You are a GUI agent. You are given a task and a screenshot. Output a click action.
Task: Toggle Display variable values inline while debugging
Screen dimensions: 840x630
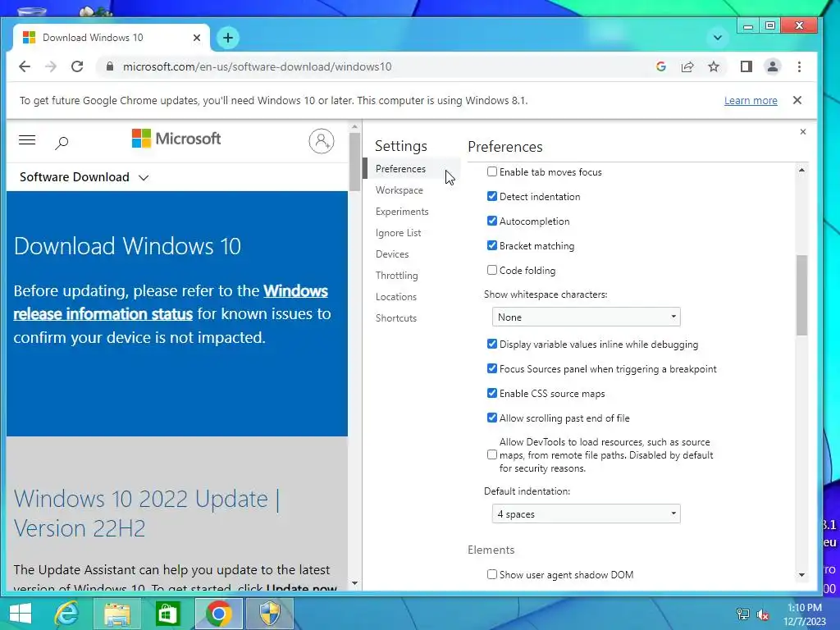coord(492,344)
